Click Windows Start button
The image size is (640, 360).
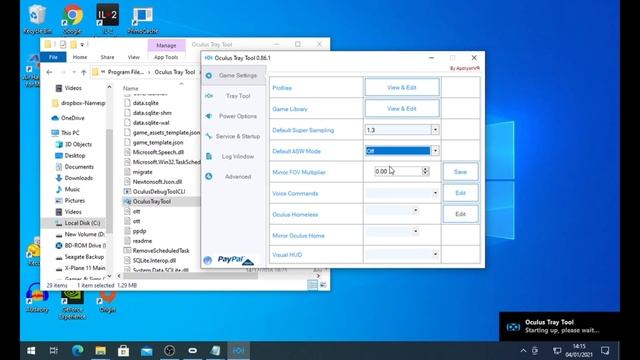click(x=31, y=351)
